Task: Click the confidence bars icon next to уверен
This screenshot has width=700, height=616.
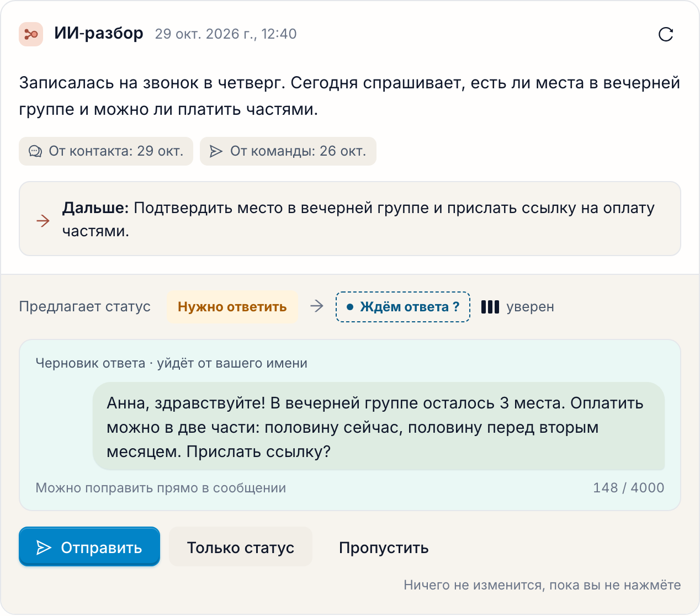Action: (490, 307)
